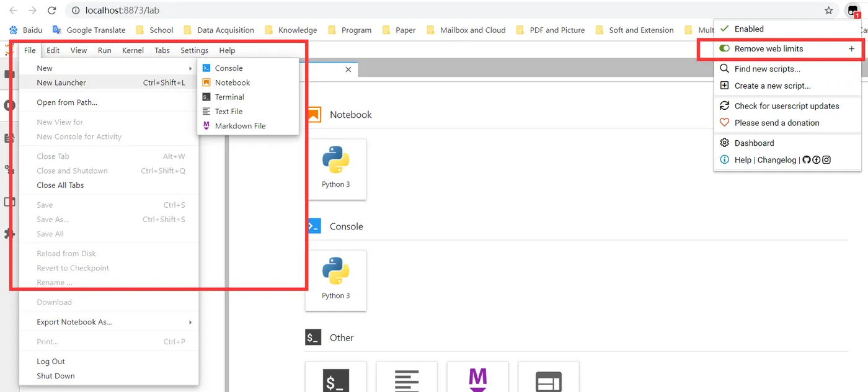Open the Tampermonkey extension icon
Viewport: 868px width, 392px height.
852,11
